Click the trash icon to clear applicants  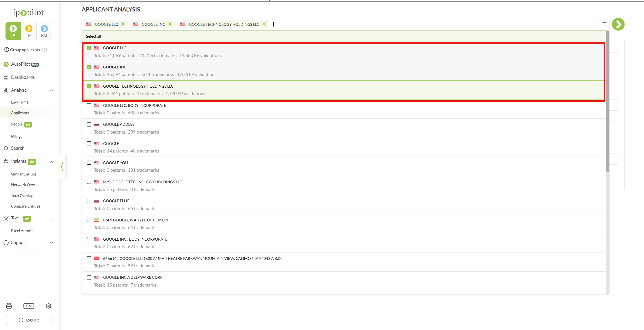(x=604, y=24)
